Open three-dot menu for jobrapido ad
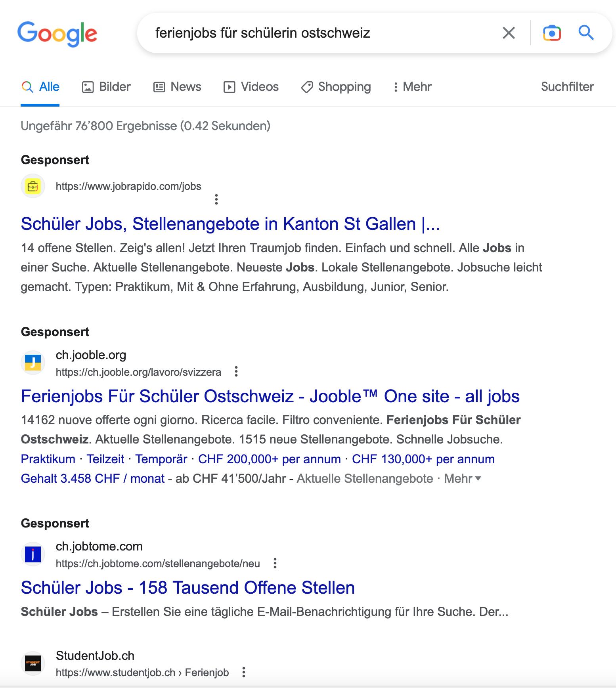 tap(216, 199)
